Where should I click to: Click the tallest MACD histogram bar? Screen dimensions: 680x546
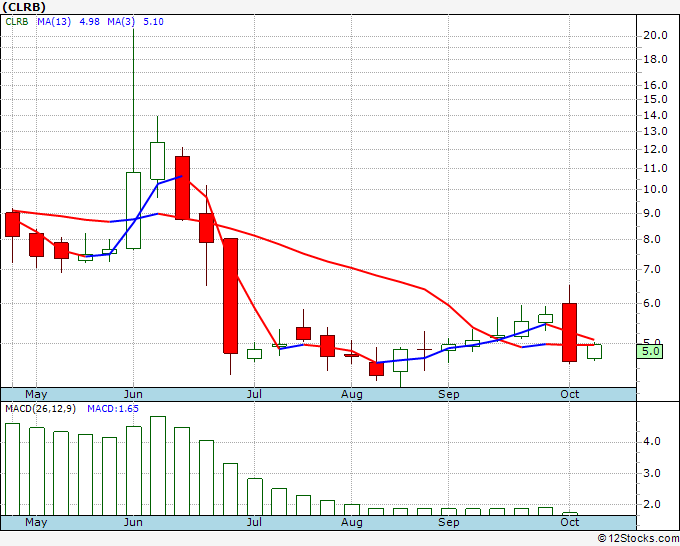tap(157, 465)
